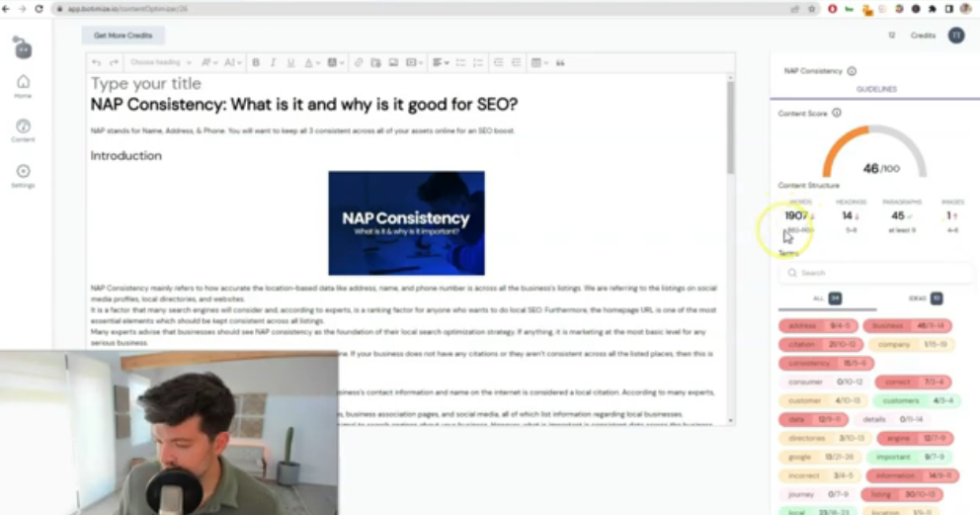Toggle underline formatting
980x515 pixels.
click(290, 62)
